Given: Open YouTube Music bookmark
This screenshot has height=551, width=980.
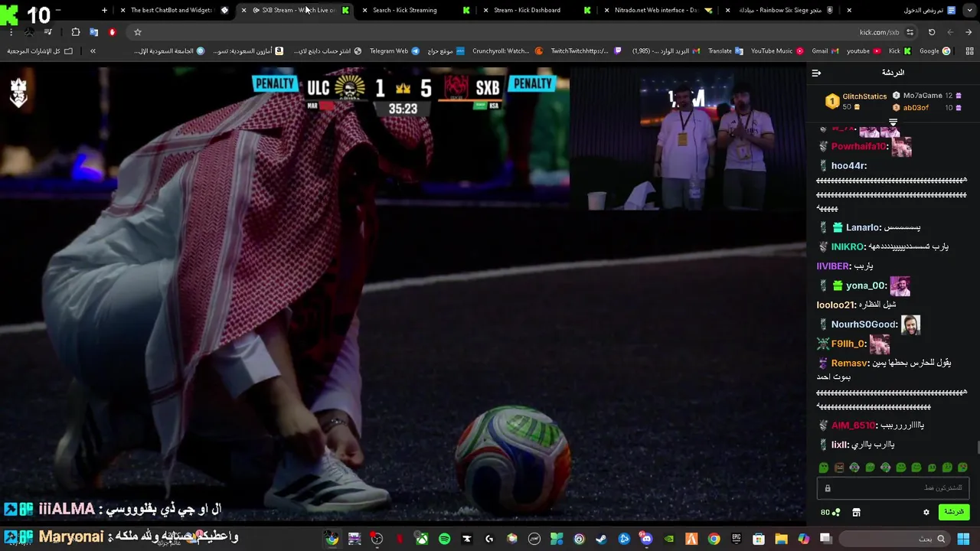Looking at the screenshot, I should [x=776, y=51].
